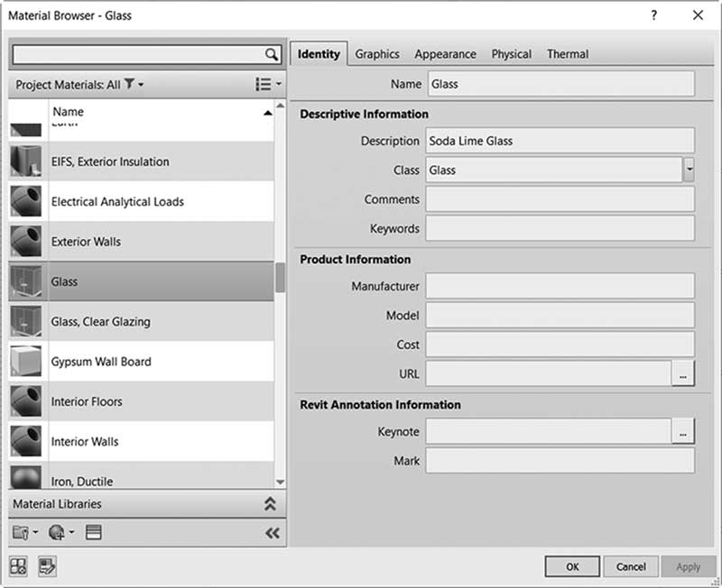Click the Manufacturer input field
722x588 pixels.
tap(560, 286)
